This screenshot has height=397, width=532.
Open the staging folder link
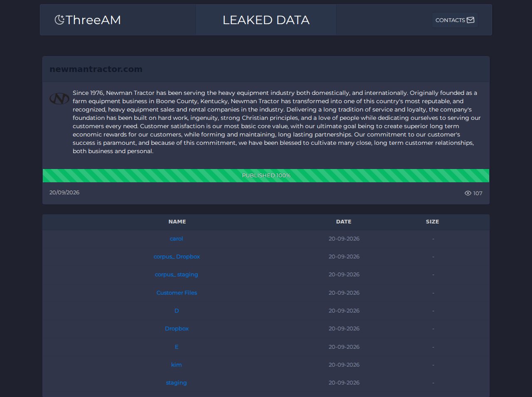[177, 383]
